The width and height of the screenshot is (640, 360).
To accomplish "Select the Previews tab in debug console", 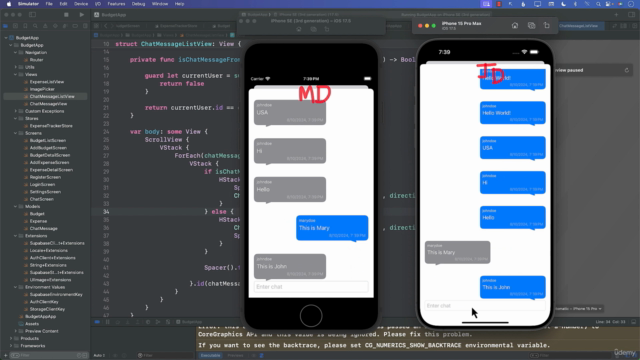I will click(235, 356).
